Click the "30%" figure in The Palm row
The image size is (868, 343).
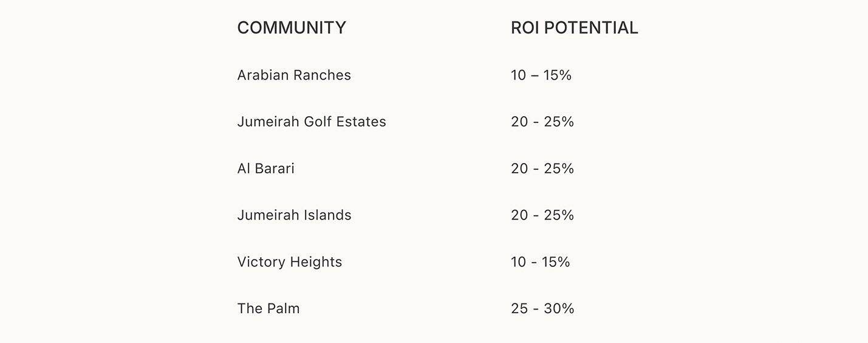559,308
